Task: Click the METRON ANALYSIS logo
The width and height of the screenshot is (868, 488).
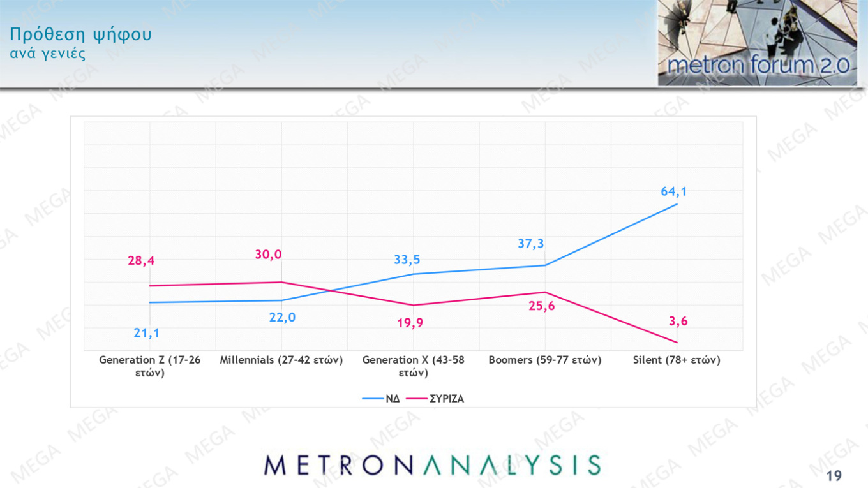Action: 432,465
